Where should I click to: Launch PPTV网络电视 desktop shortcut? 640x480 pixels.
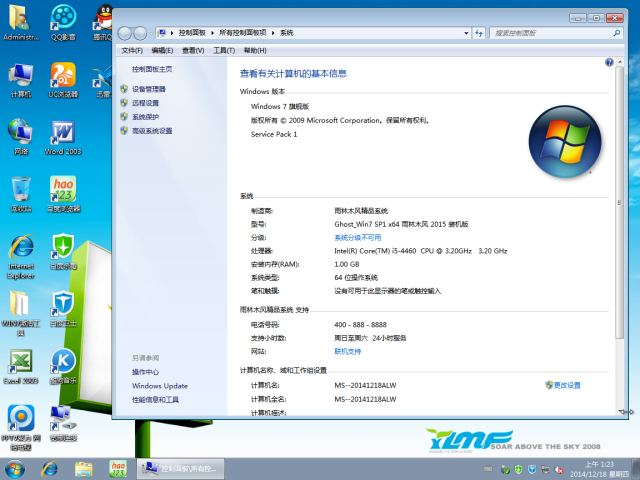(x=20, y=428)
